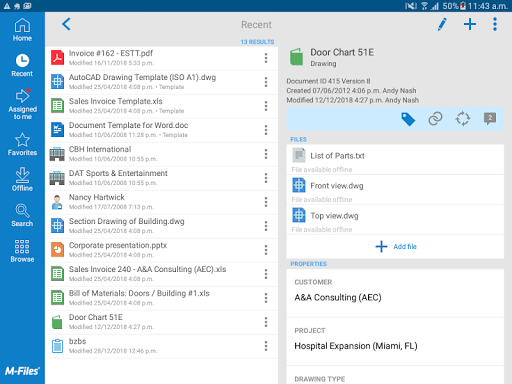Go to Favorites in sidebar
The height and width of the screenshot is (384, 512).
coord(22,144)
